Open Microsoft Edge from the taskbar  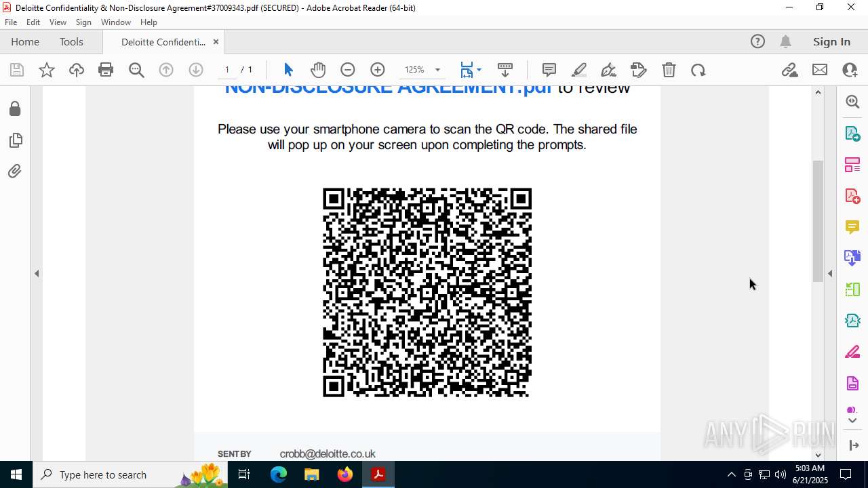pos(279,474)
